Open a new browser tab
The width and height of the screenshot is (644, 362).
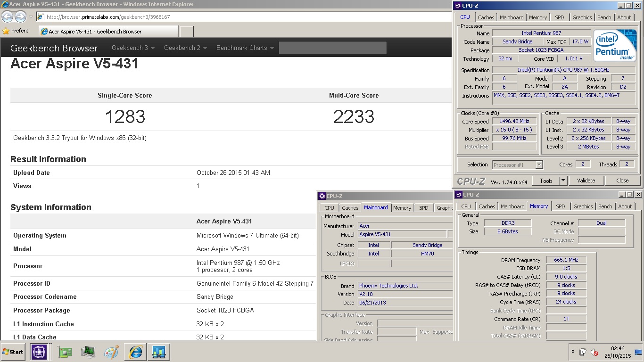click(x=187, y=32)
